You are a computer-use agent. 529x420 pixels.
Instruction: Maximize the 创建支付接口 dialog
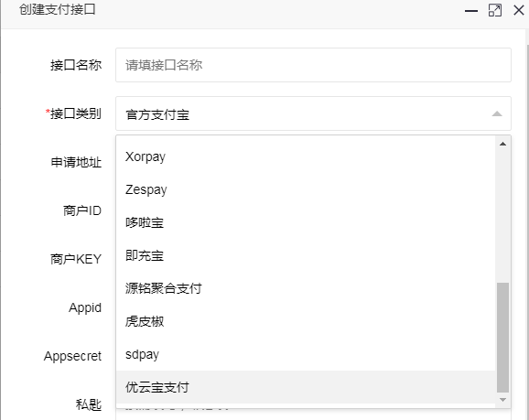coord(495,10)
